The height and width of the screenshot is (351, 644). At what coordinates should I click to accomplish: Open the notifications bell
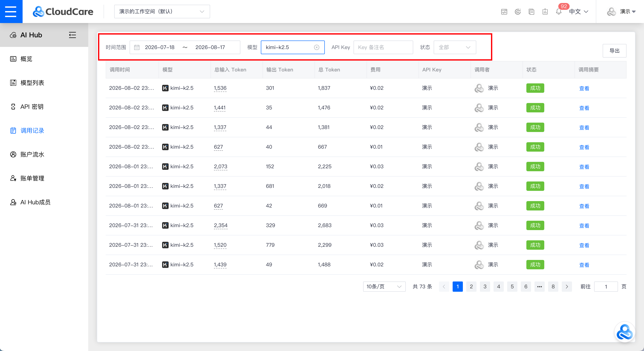click(x=559, y=12)
